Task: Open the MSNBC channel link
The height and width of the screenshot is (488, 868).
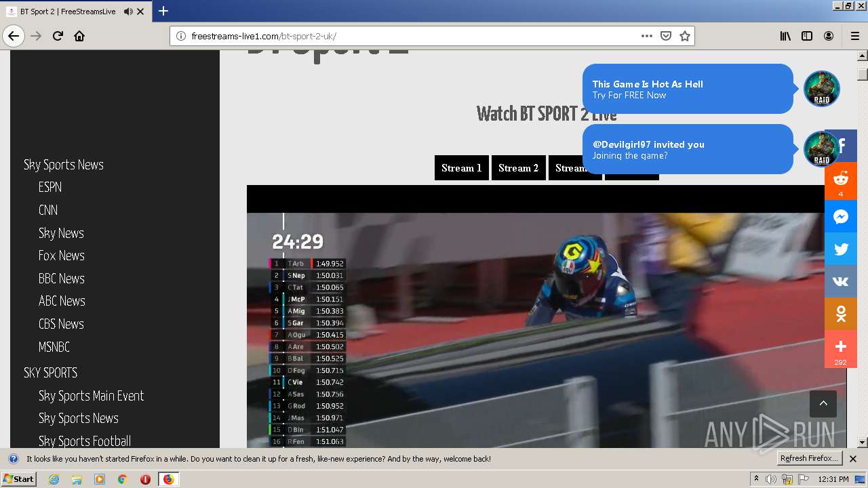Action: [54, 347]
